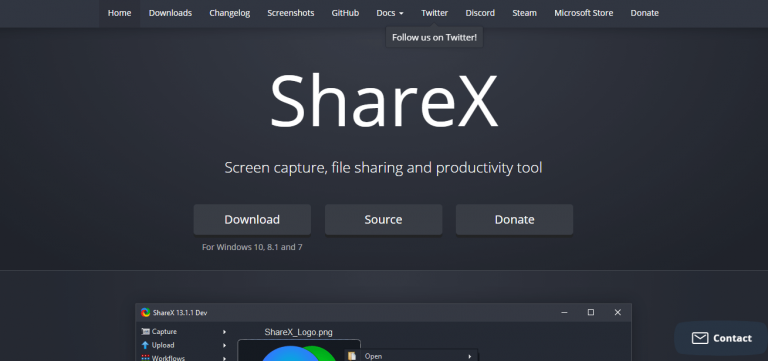Go to the Home nav item

pyautogui.click(x=120, y=13)
